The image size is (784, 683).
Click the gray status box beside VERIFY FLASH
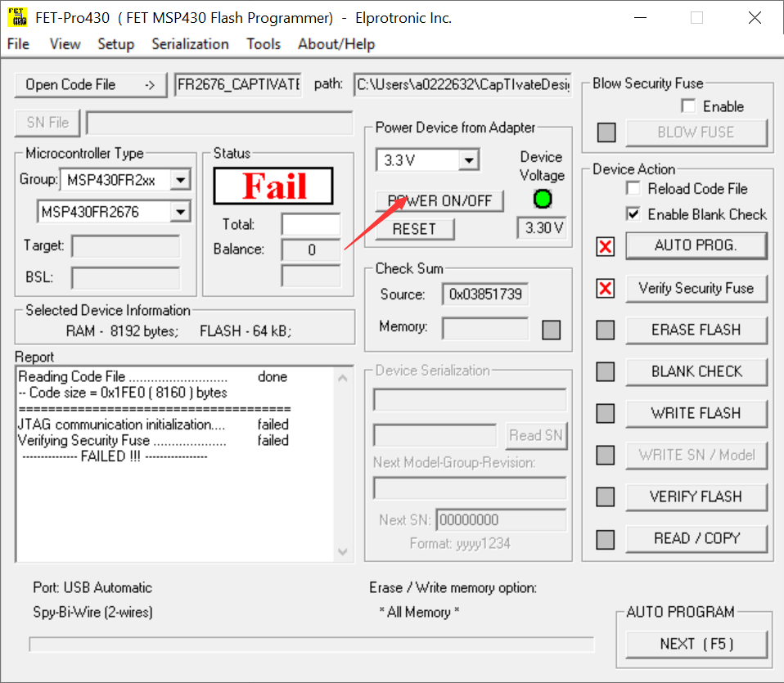pos(606,497)
